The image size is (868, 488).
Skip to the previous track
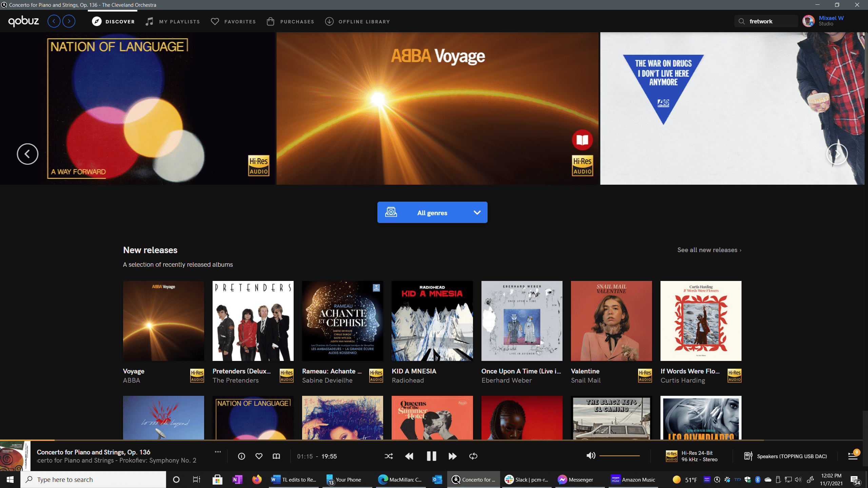[409, 456]
